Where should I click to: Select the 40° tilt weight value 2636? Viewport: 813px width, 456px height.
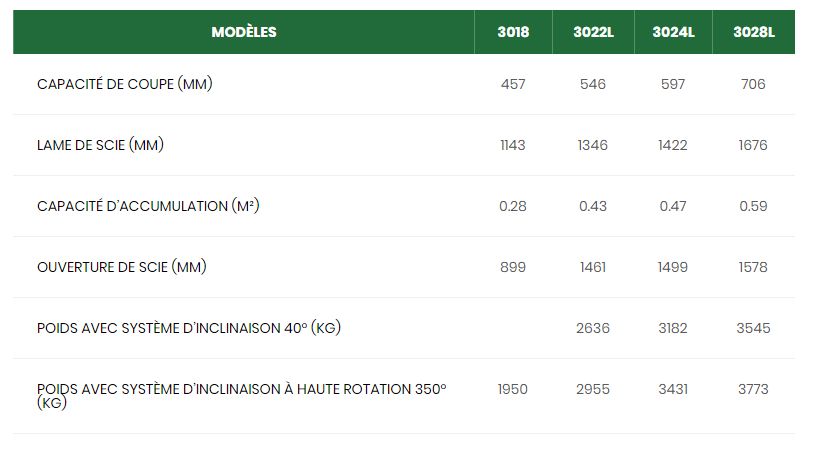coord(593,328)
